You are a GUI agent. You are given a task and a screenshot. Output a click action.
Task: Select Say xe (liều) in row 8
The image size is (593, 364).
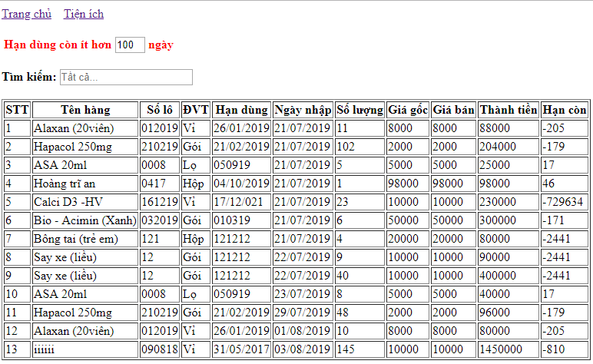point(85,257)
